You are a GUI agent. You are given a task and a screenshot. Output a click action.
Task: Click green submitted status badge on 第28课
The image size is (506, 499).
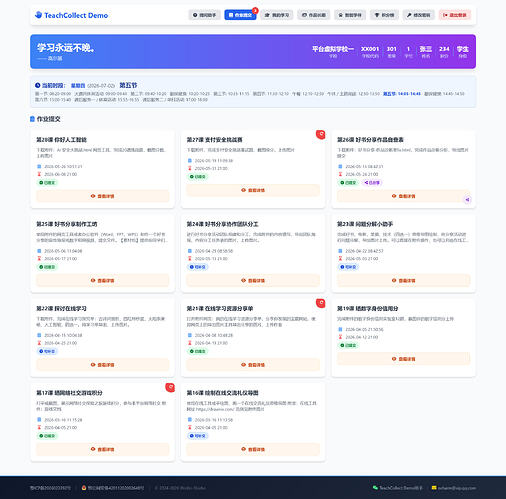[47, 183]
